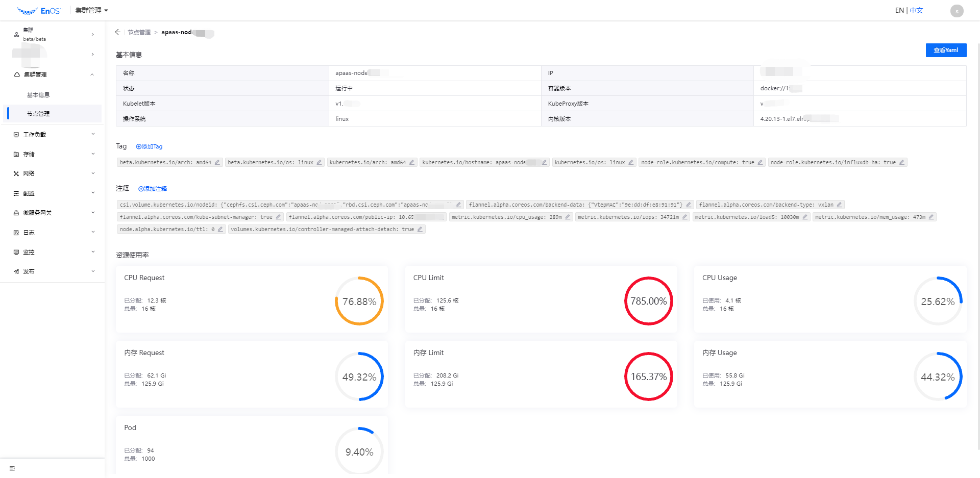
Task: Open the 微服务网关 gateway sidebar icon
Action: tap(15, 212)
